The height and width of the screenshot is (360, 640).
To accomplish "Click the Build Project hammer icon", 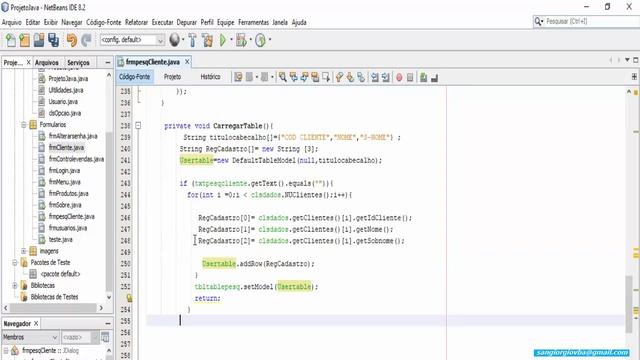I will (x=192, y=40).
